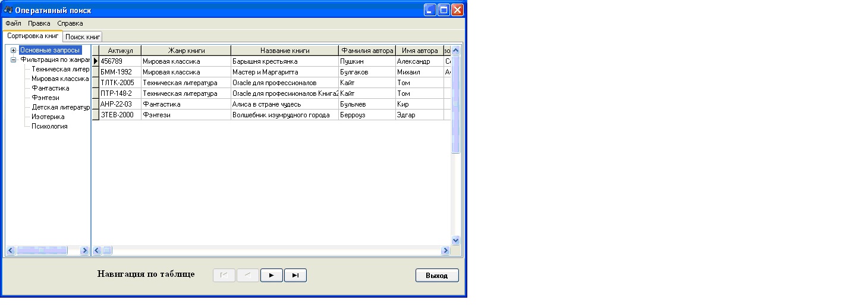Select the current row indicator arrow
The width and height of the screenshot is (868, 306).
[96, 61]
